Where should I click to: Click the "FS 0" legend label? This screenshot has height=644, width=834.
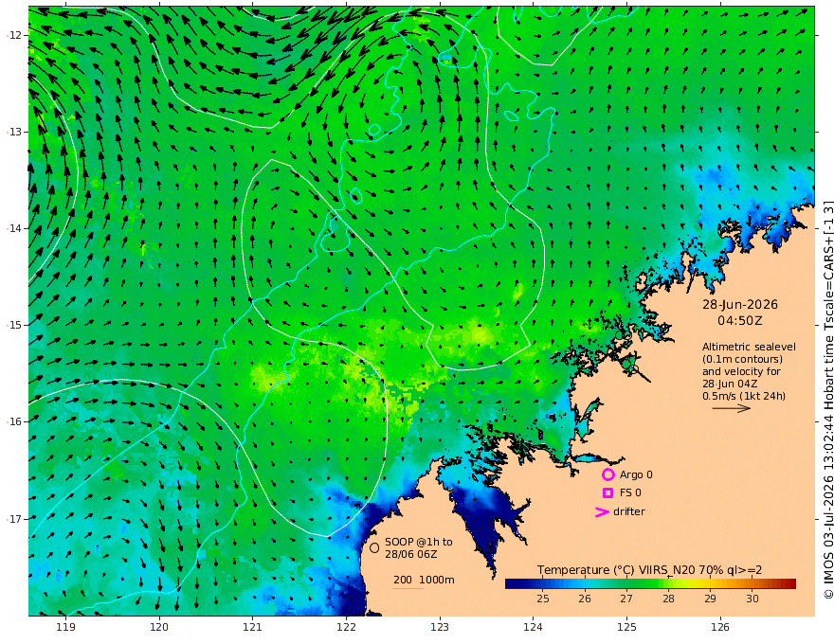point(630,493)
